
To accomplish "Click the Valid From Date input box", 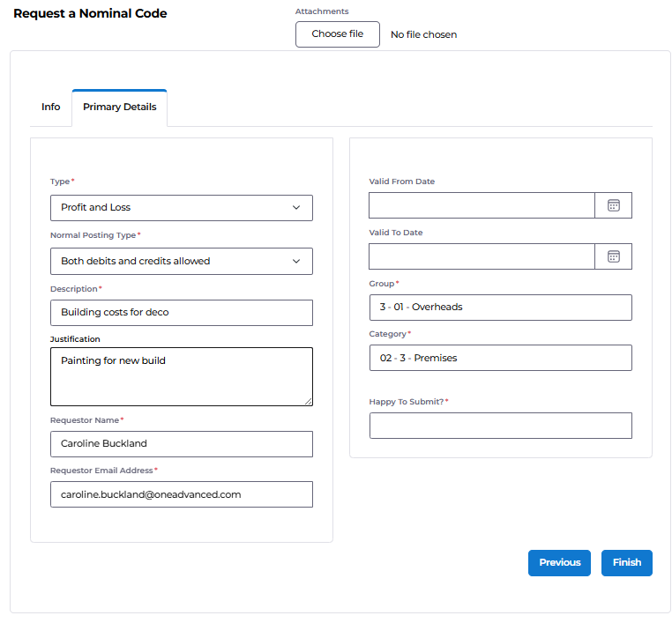I will 482,205.
